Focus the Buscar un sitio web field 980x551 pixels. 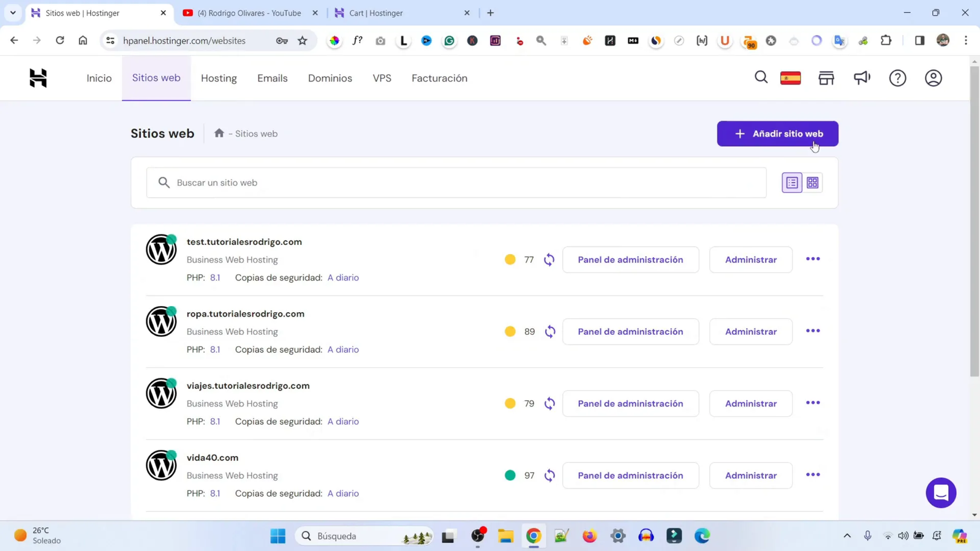tap(456, 182)
